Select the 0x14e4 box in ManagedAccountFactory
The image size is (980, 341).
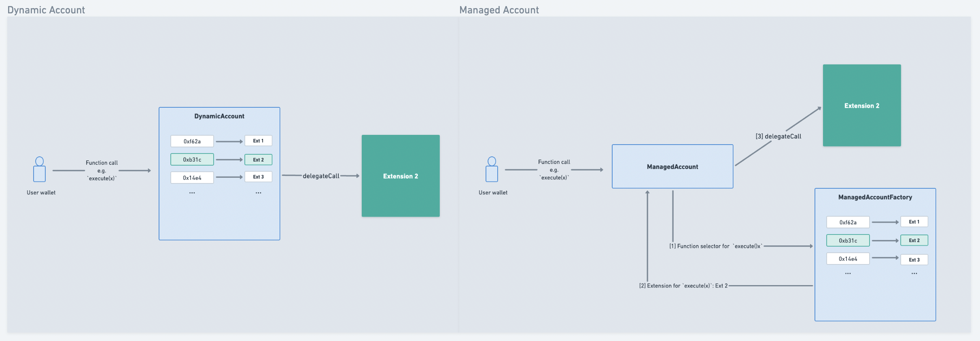coord(848,259)
